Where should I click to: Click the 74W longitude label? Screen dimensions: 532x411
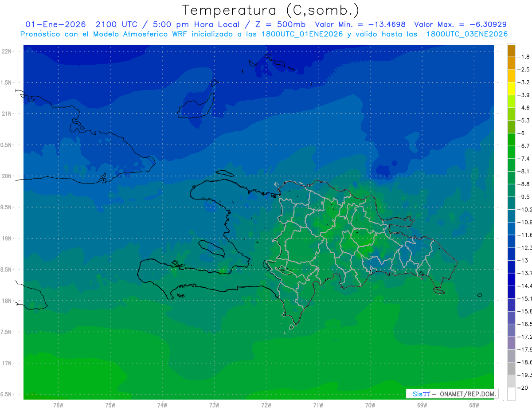[162, 405]
